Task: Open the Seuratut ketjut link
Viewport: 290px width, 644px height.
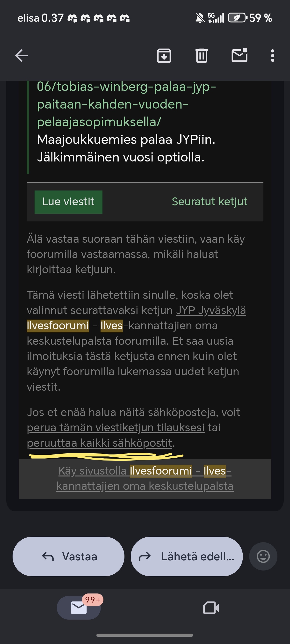Action: pyautogui.click(x=210, y=202)
